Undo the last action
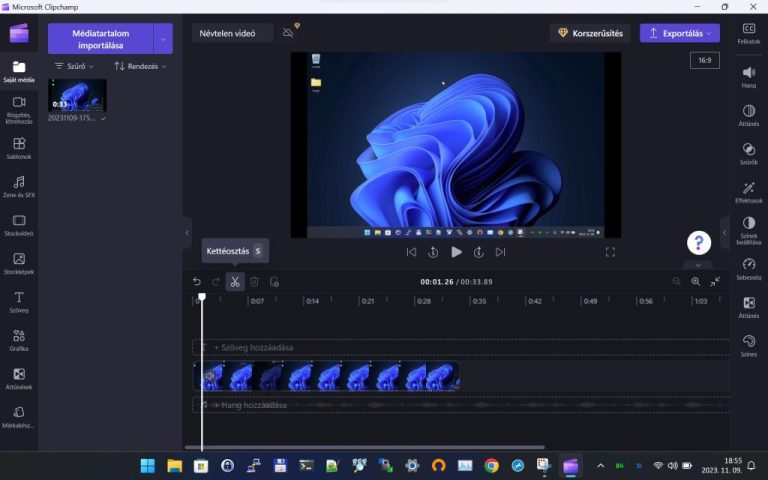This screenshot has height=480, width=768. point(196,282)
